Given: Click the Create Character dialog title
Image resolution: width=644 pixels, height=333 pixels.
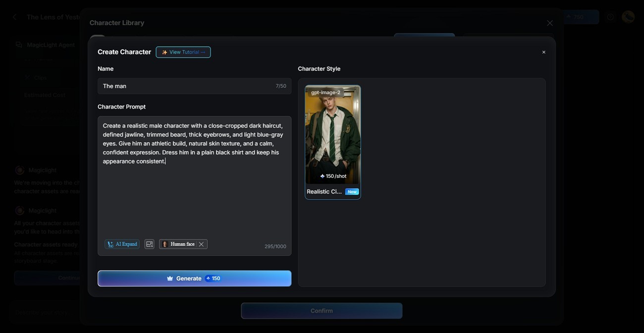Looking at the screenshot, I should tap(124, 52).
